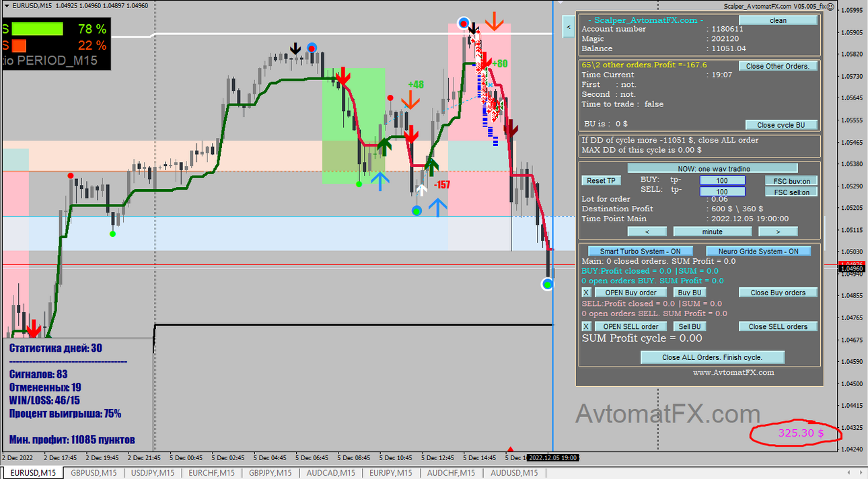The width and height of the screenshot is (868, 479).
Task: Switch to the USDJPY,M15 chart tab
Action: click(154, 473)
